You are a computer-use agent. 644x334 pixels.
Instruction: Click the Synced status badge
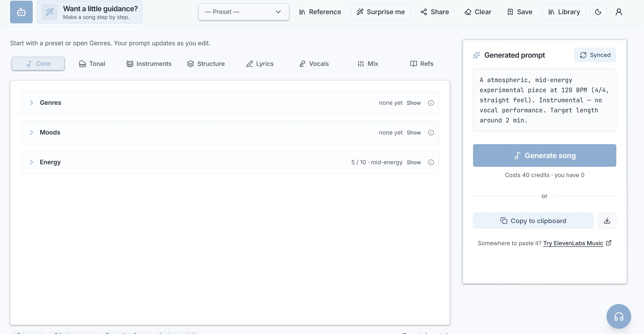pos(595,55)
